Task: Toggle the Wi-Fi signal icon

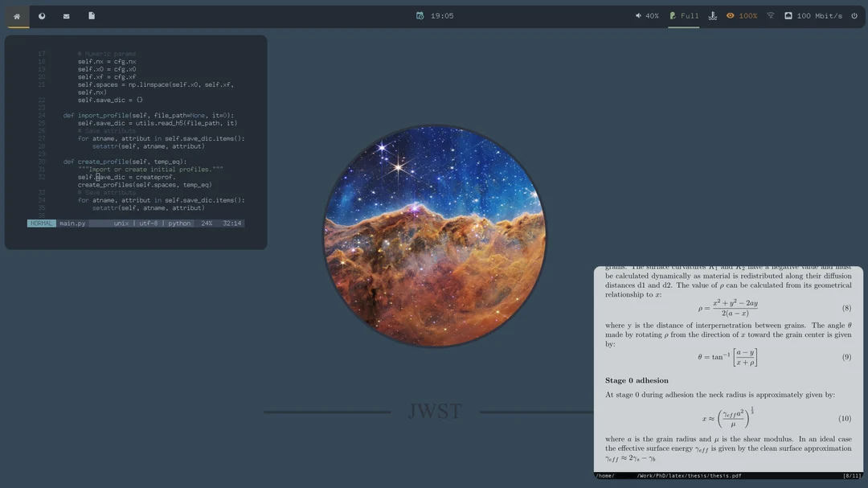Action: [771, 16]
